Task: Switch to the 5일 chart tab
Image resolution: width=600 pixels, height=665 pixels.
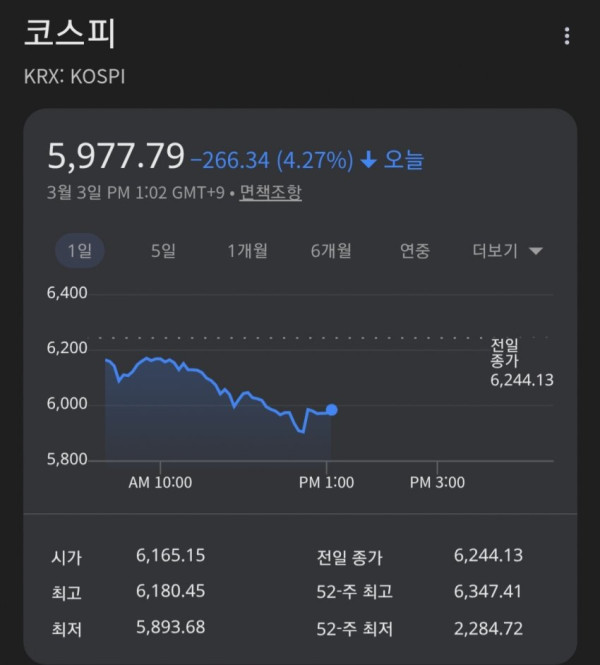Action: 163,251
